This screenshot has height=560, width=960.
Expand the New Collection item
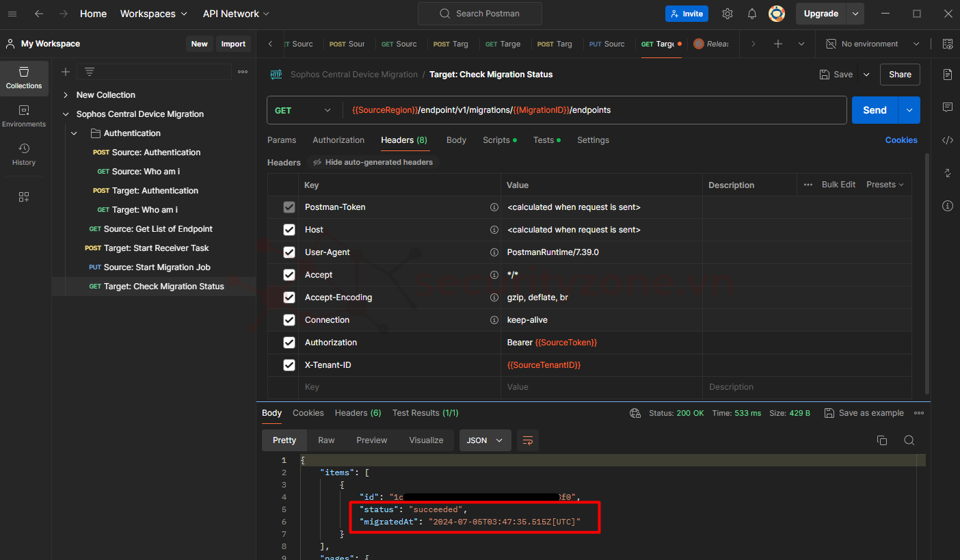click(66, 95)
